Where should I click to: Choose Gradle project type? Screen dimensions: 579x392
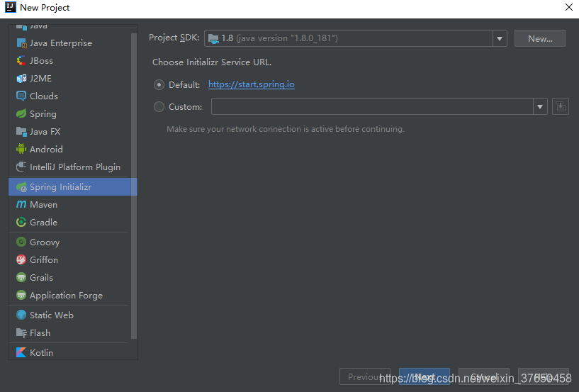(69, 222)
